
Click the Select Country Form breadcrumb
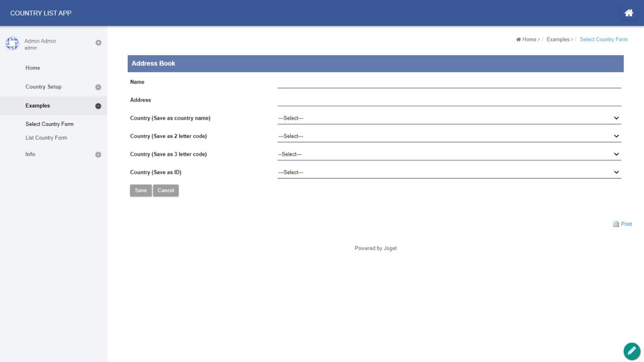(x=604, y=39)
